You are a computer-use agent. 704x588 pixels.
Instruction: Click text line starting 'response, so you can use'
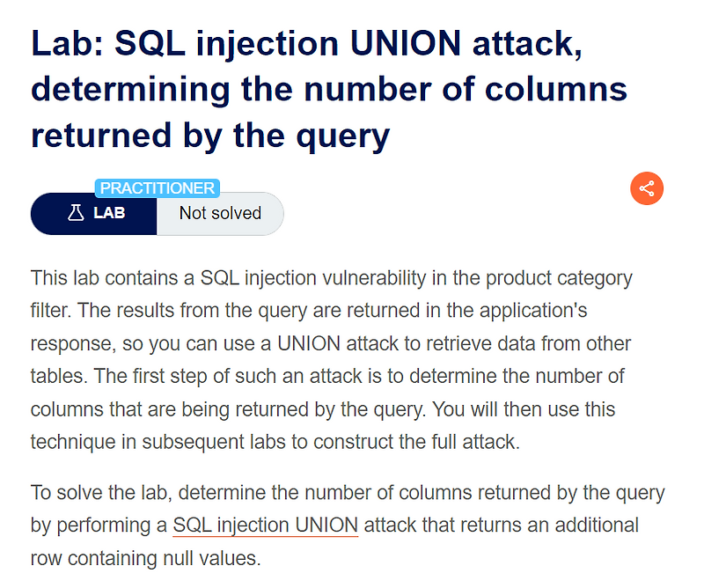tap(331, 343)
